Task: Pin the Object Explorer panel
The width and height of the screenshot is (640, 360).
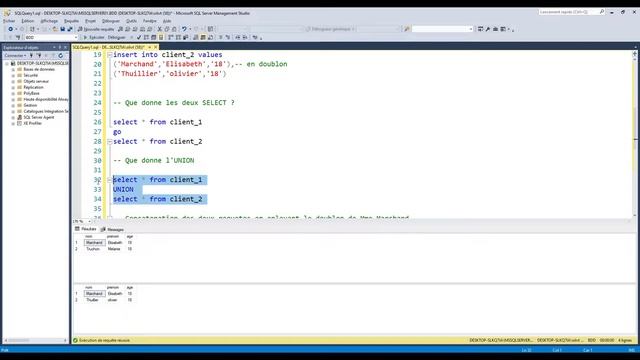Action: point(60,47)
